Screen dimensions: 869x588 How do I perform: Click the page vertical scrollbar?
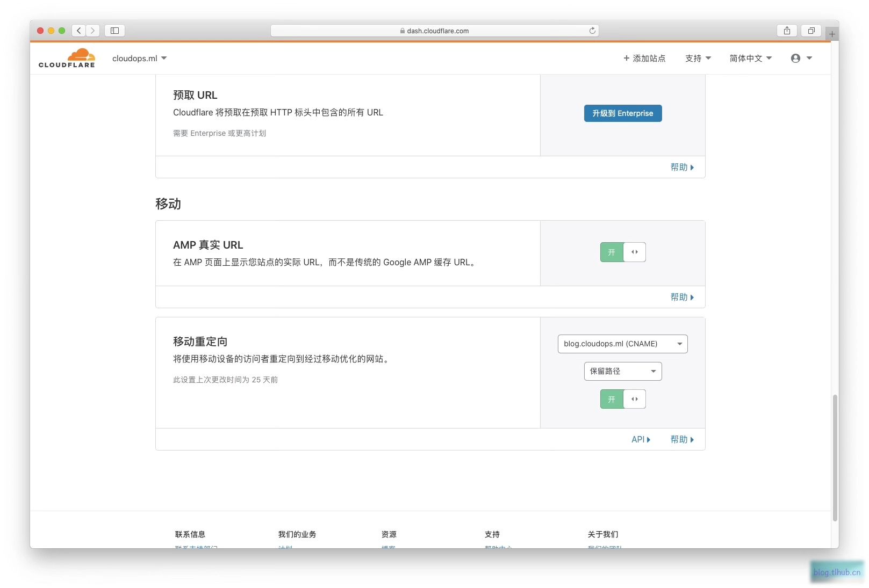pyautogui.click(x=835, y=458)
